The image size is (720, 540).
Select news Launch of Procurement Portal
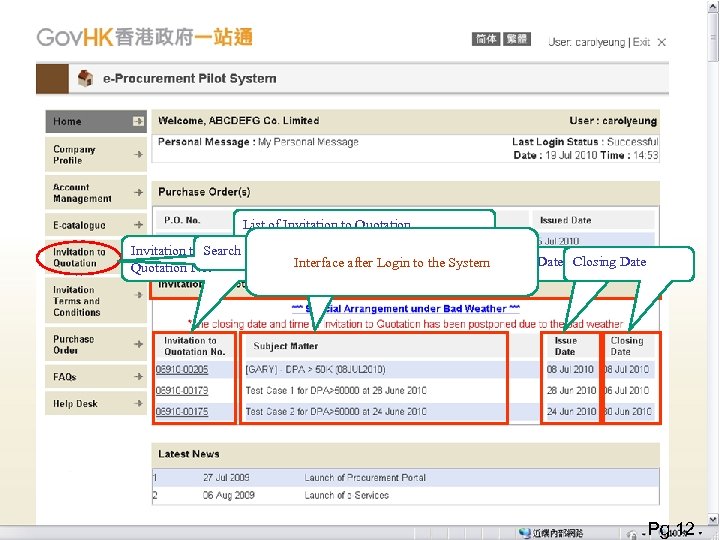click(365, 478)
